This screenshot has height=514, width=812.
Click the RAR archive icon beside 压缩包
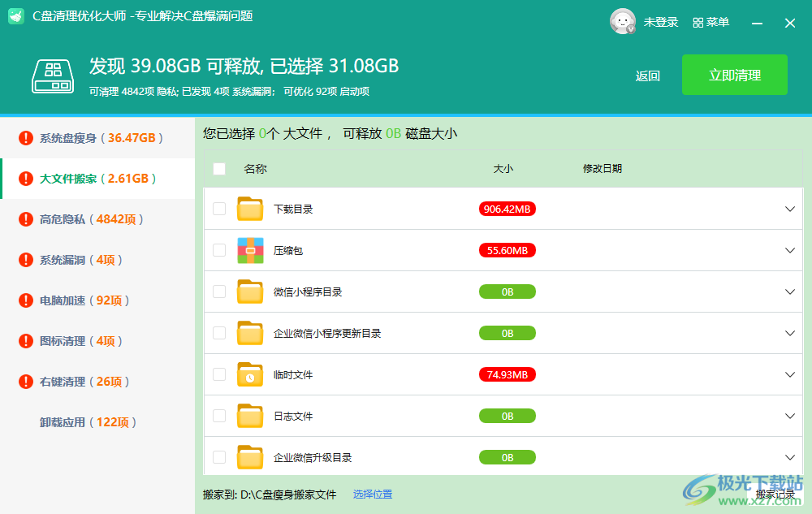(x=250, y=250)
